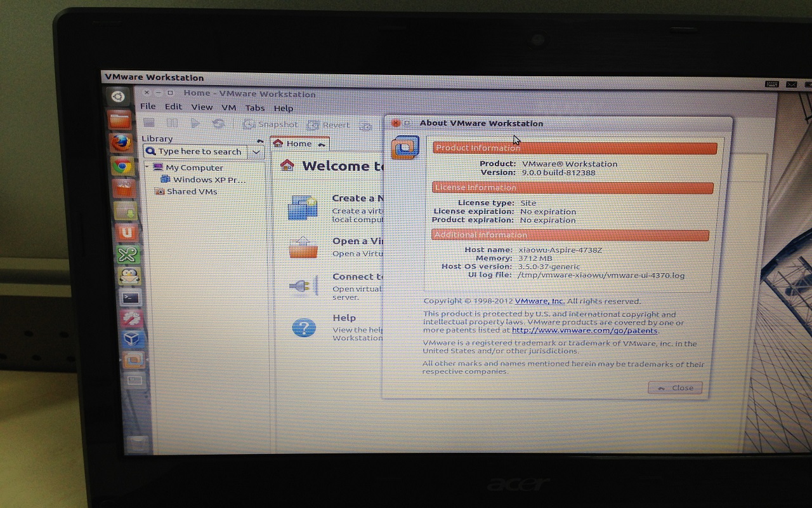812x508 pixels.
Task: Click the keyboard indicator in top panel
Action: coord(771,84)
